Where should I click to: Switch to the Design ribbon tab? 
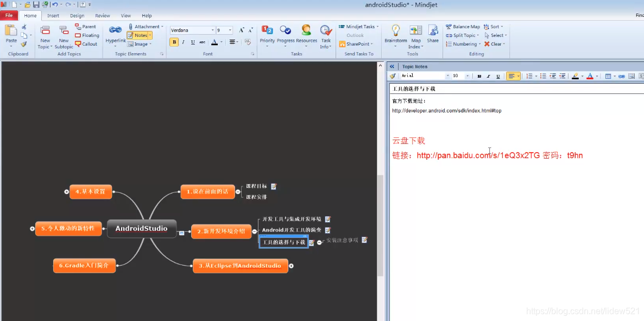(x=77, y=16)
